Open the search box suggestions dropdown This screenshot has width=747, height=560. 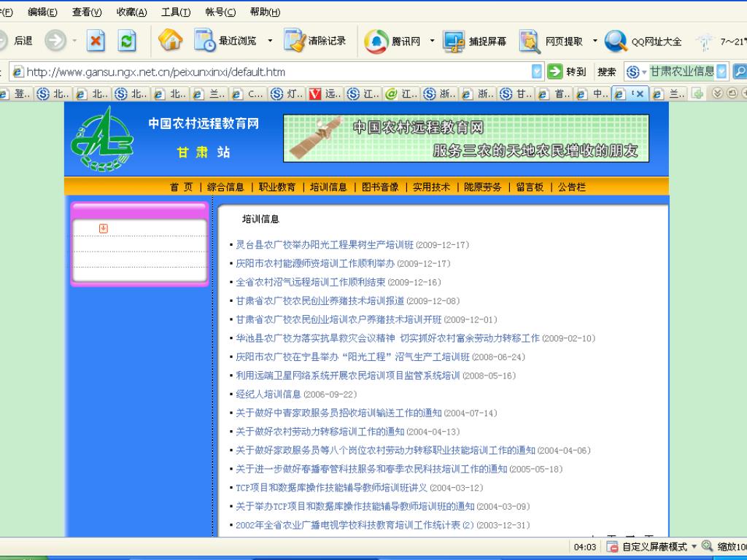click(721, 72)
